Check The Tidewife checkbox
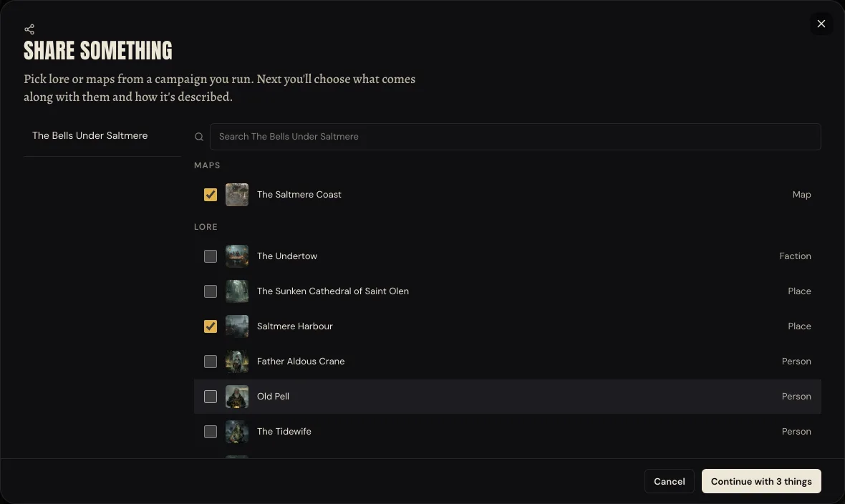Image resolution: width=845 pixels, height=504 pixels. [x=210, y=431]
